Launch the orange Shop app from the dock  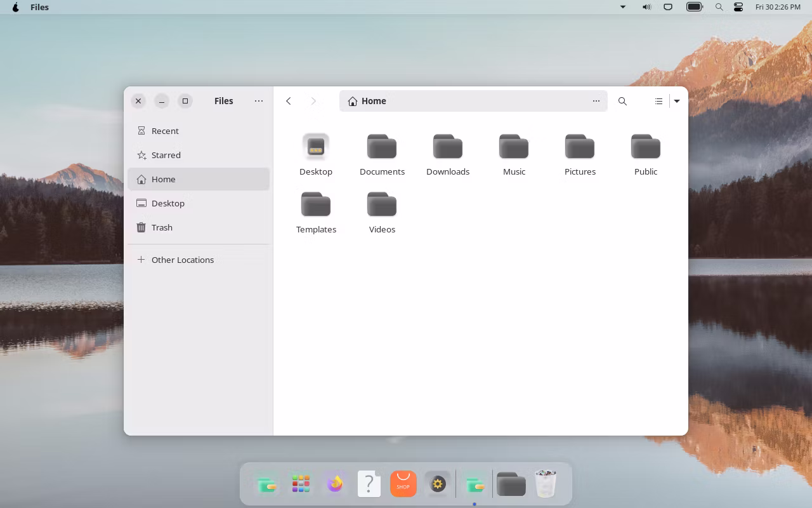pyautogui.click(x=403, y=484)
